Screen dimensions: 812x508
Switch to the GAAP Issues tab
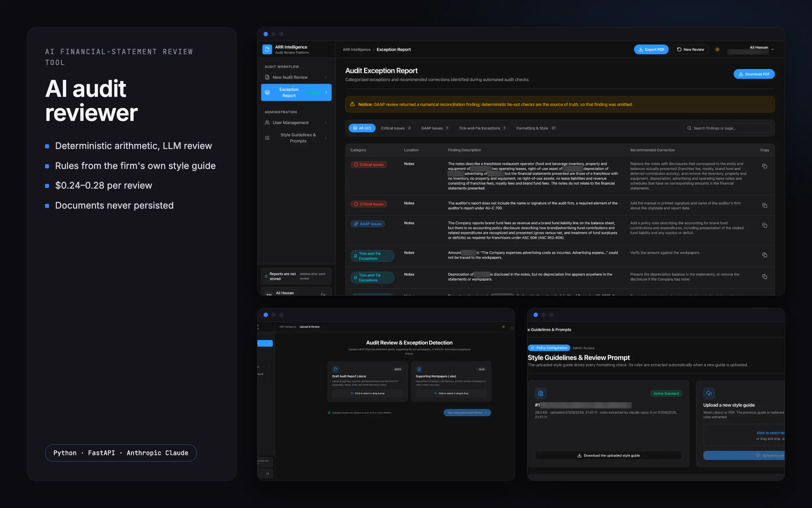(435, 128)
